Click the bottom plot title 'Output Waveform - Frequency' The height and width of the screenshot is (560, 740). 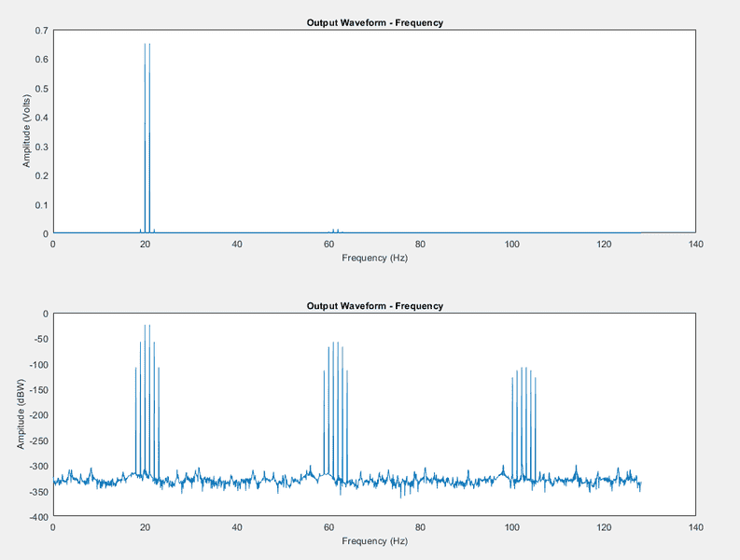[375, 306]
